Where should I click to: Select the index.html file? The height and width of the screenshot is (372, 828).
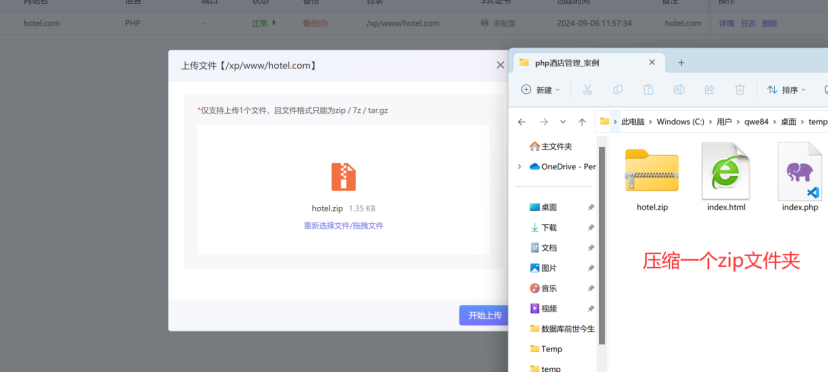coord(726,178)
